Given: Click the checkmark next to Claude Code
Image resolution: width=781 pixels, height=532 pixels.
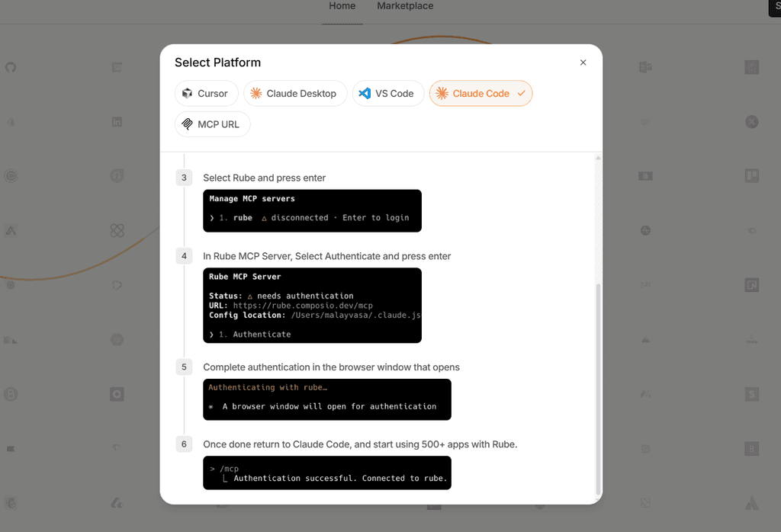Looking at the screenshot, I should pyautogui.click(x=522, y=93).
